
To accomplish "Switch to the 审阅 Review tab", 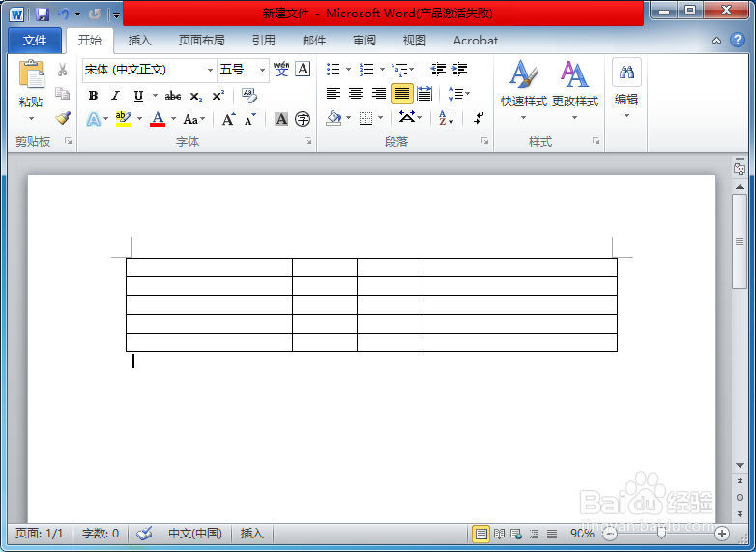I will click(x=364, y=40).
